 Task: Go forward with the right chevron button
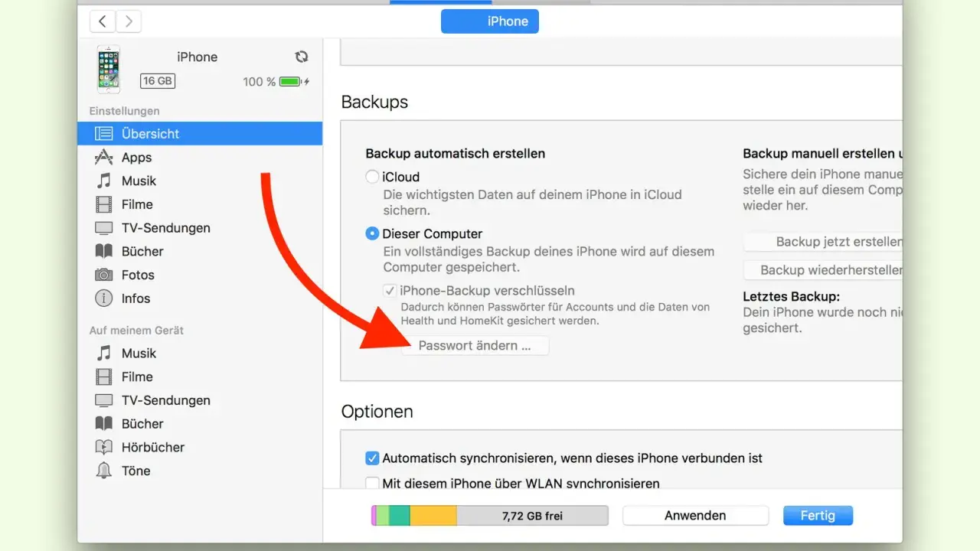click(x=128, y=21)
